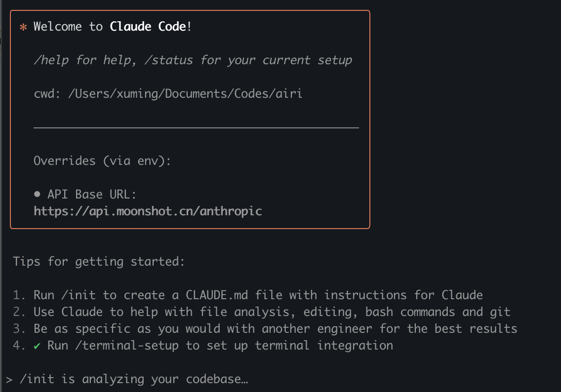
Task: Click the Overrides (via env) heading
Action: pyautogui.click(x=102, y=161)
